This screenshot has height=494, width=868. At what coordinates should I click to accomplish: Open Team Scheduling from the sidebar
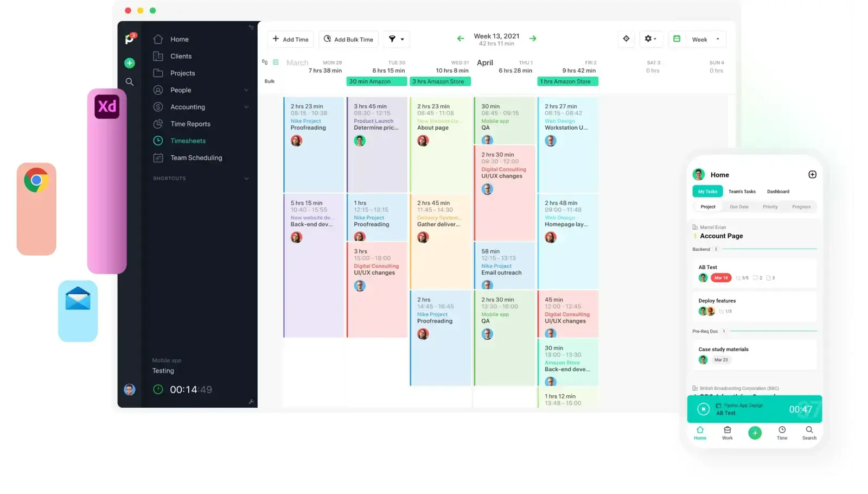pyautogui.click(x=196, y=157)
